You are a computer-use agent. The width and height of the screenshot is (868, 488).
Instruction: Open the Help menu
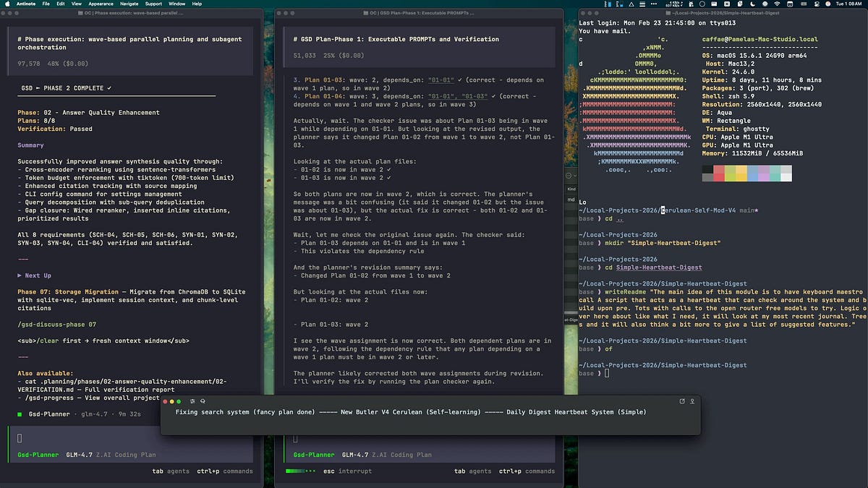point(197,4)
